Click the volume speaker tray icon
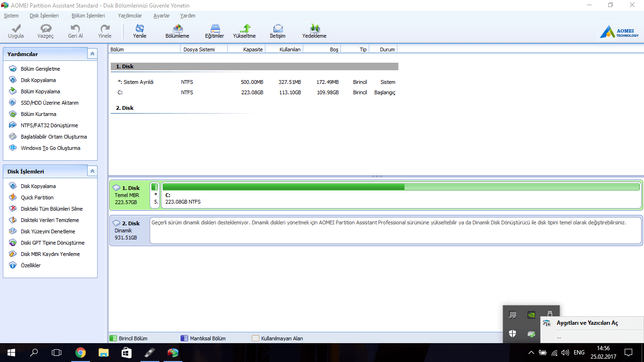 [565, 353]
